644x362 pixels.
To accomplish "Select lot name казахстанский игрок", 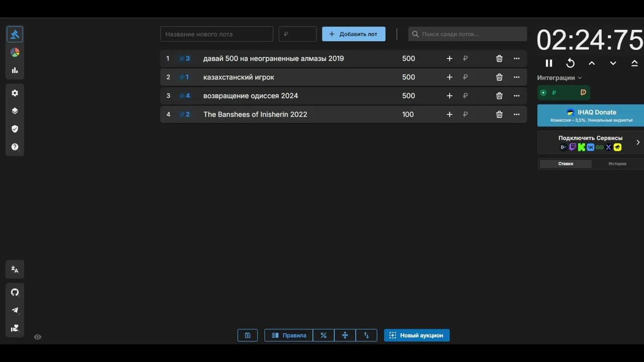I will pyautogui.click(x=238, y=77).
